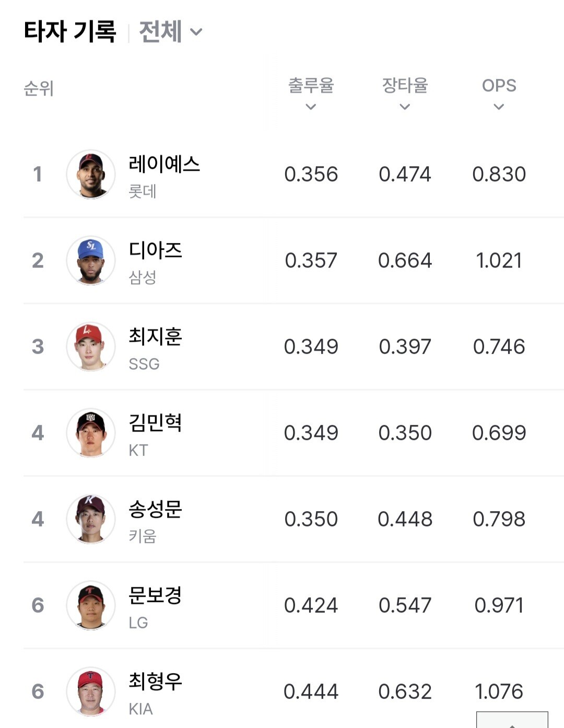
Task: Sort by 출루율 column header
Action: [x=311, y=93]
